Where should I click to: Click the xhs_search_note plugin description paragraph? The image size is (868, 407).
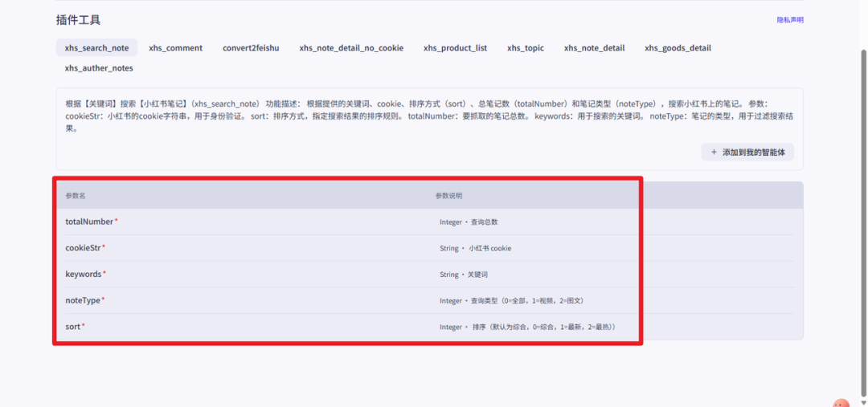click(x=429, y=116)
